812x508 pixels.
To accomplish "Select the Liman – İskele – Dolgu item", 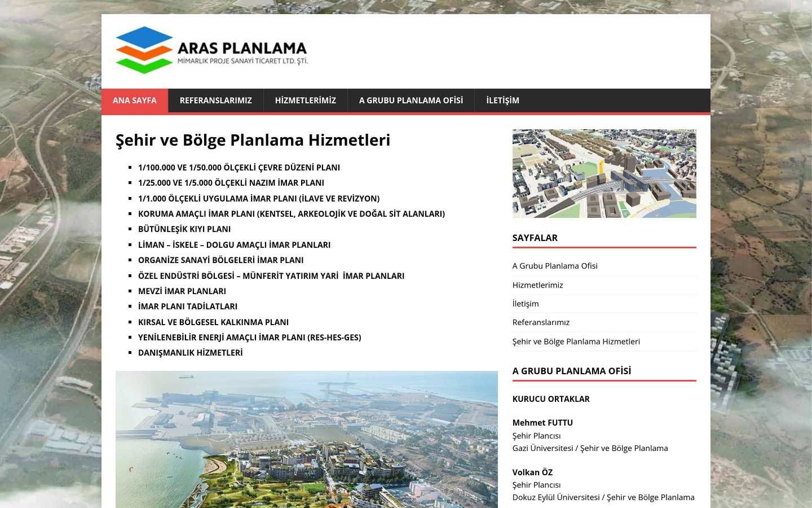I will point(235,245).
